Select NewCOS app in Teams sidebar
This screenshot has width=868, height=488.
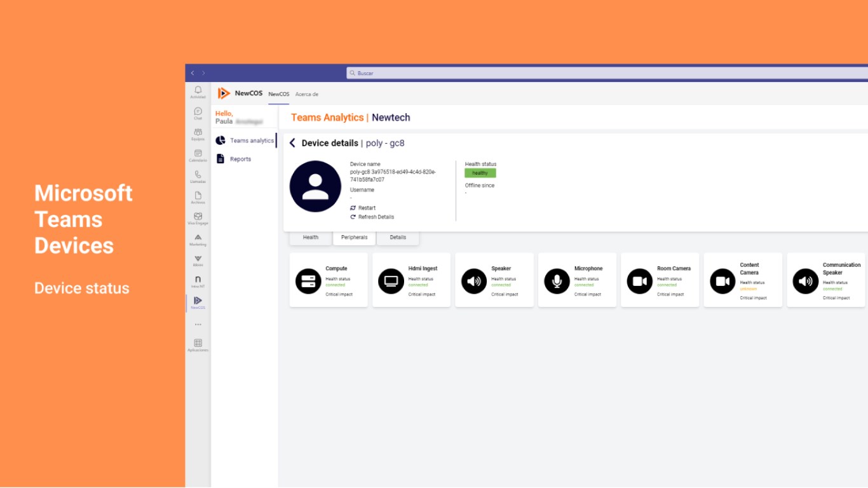[x=198, y=302]
